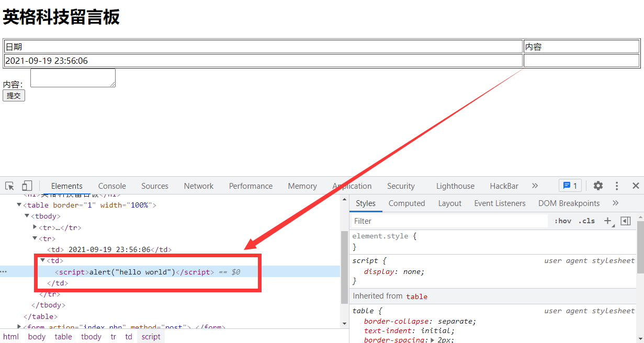This screenshot has width=644, height=343.
Task: Toggle the device toolbar icon
Action: (27, 186)
